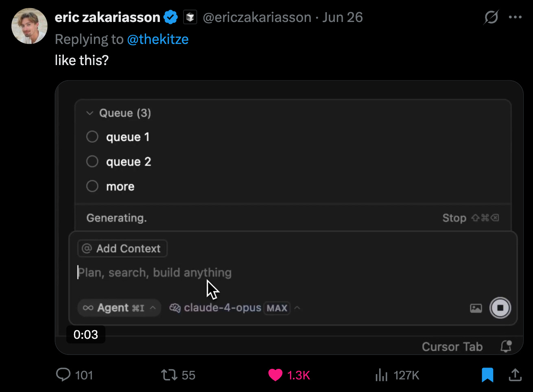The height and width of the screenshot is (392, 533).
Task: Open the @thekitze profile link
Action: tap(157, 39)
